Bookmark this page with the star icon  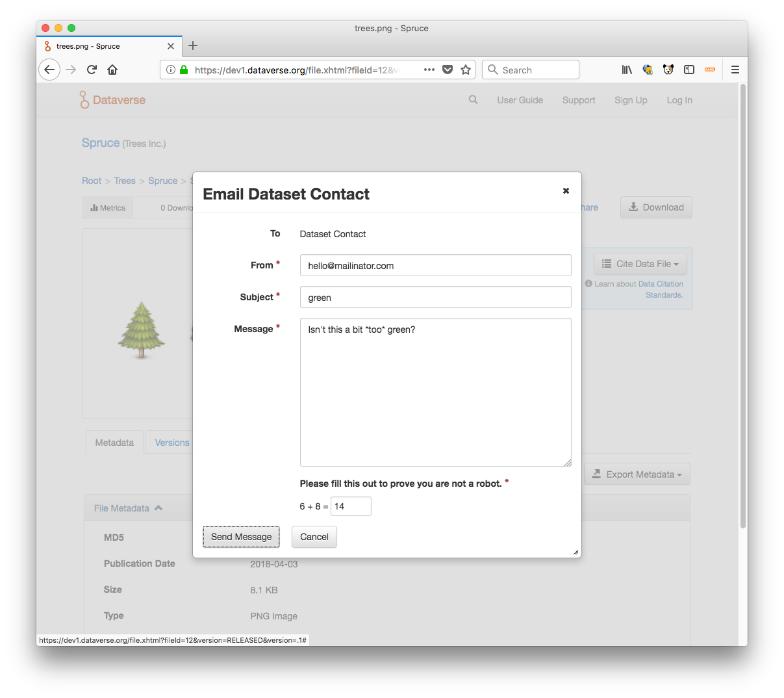pos(466,70)
